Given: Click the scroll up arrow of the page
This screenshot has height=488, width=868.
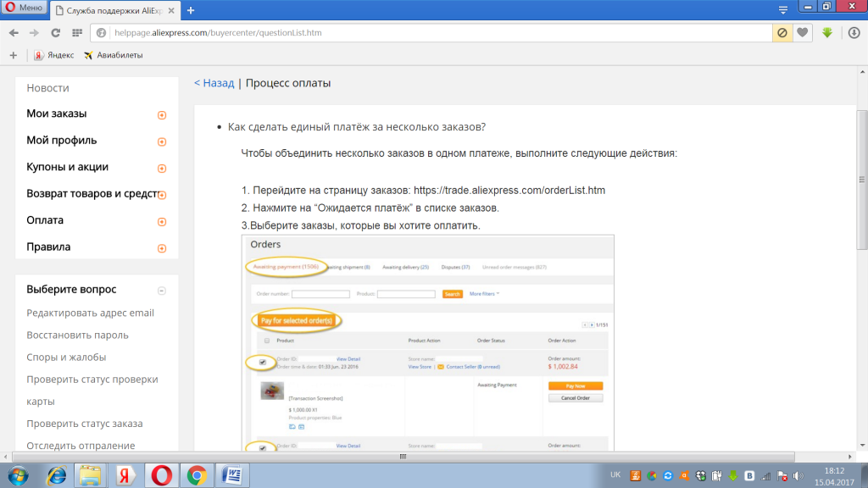Looking at the screenshot, I should (862, 72).
